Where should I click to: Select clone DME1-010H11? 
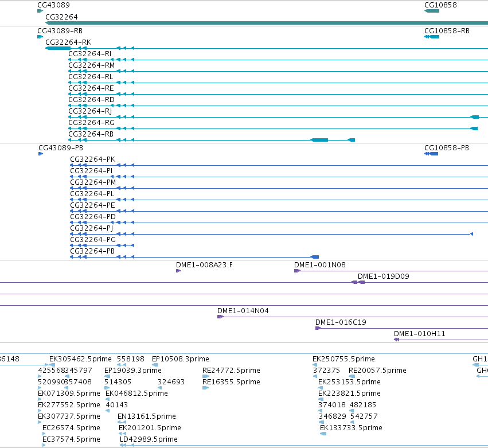420,334
